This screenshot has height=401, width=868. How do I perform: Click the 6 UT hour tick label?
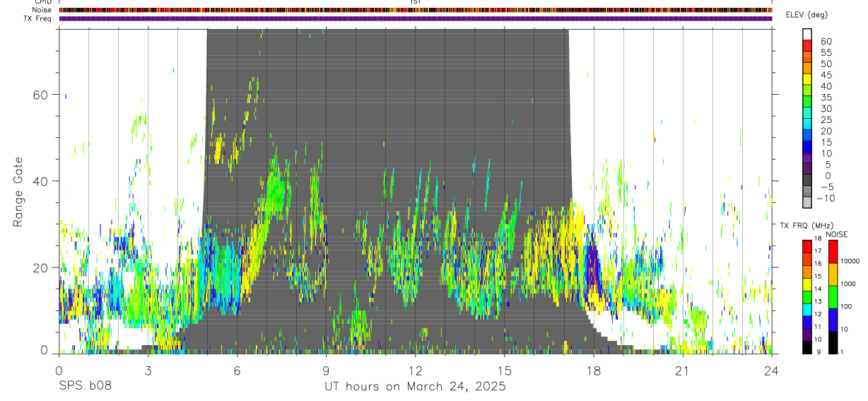[x=237, y=371]
